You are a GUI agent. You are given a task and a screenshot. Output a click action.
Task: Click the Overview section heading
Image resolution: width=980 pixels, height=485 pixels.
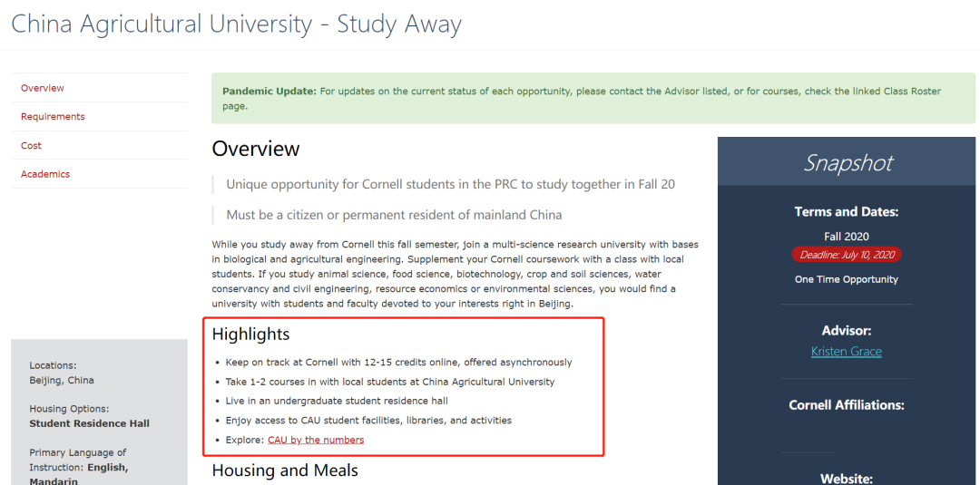coord(255,149)
